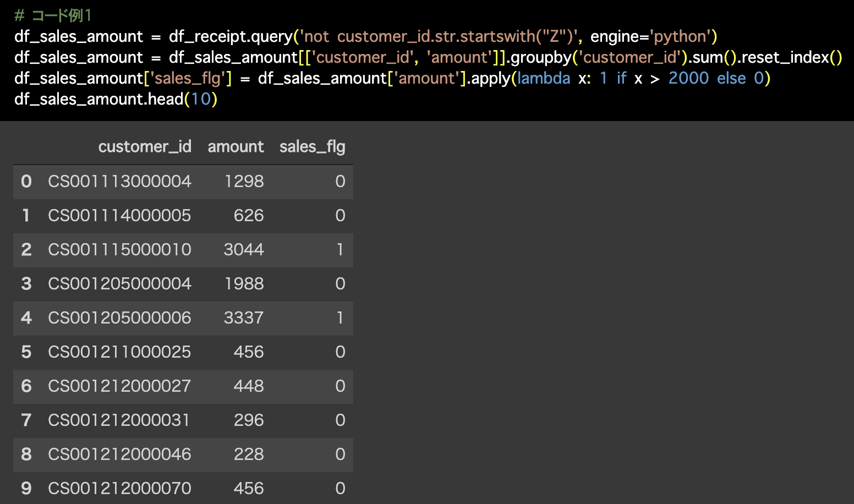Click the sales_flg column header
854x504 pixels.
click(x=312, y=147)
